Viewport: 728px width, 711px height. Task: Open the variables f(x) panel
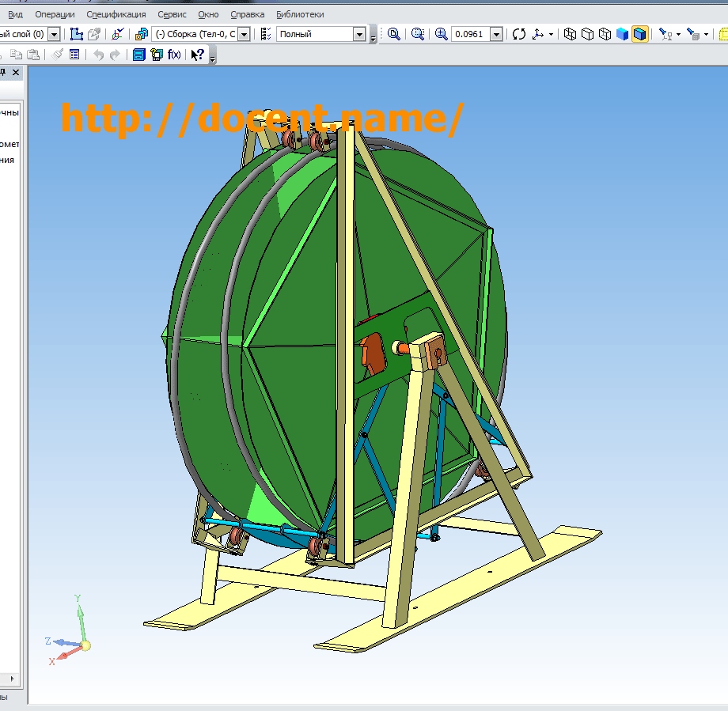(174, 55)
